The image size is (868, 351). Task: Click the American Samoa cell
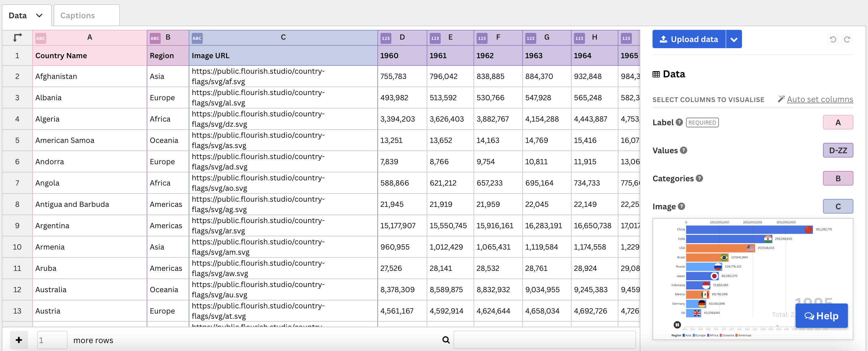[89, 140]
